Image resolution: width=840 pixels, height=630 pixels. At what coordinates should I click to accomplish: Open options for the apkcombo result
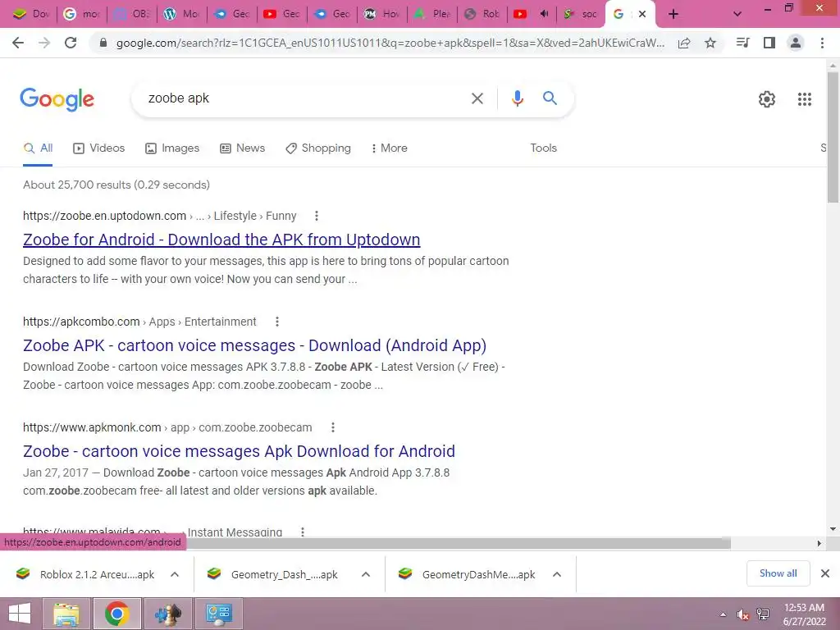click(x=277, y=322)
